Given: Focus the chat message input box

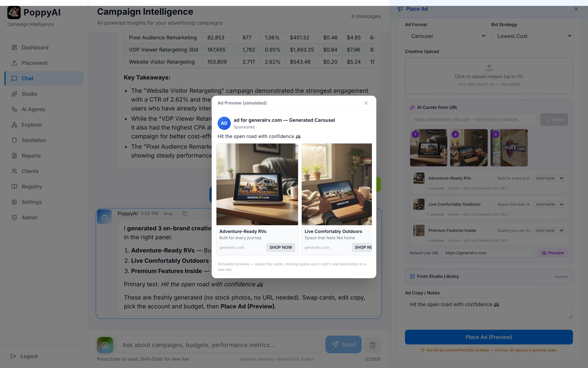Looking at the screenshot, I should click(x=219, y=345).
